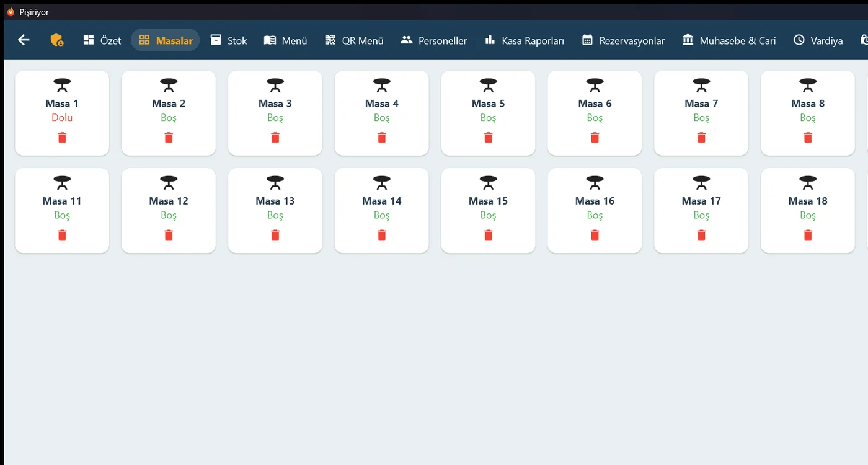The height and width of the screenshot is (465, 868).
Task: Click the trash icon under Masa 18
Action: point(808,235)
